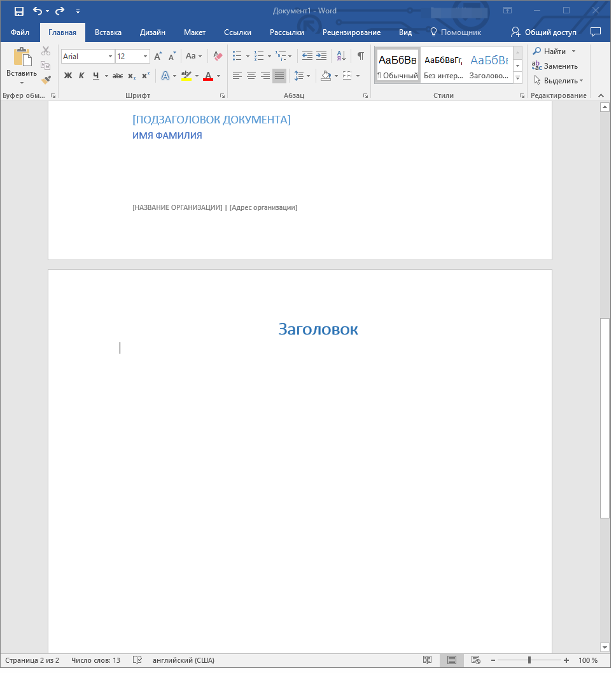Toggle Bold (Ж) formatting
Viewport: 616px width, 673px height.
(68, 76)
